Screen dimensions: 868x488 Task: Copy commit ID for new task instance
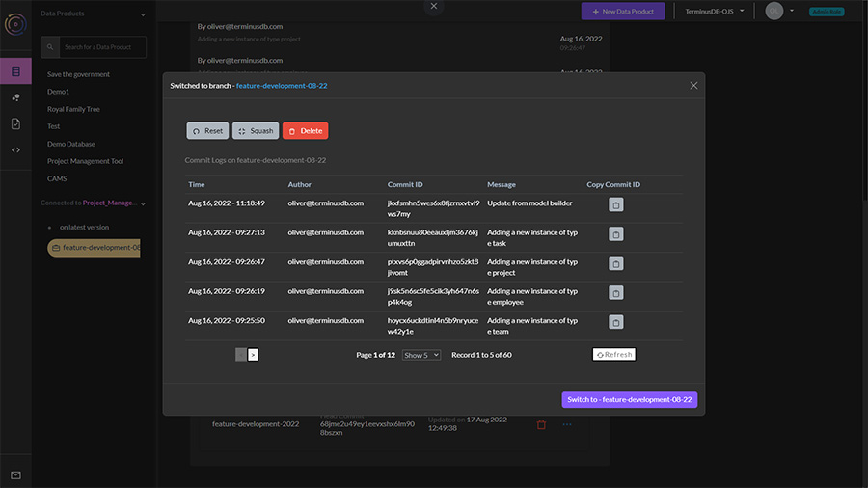(x=615, y=234)
